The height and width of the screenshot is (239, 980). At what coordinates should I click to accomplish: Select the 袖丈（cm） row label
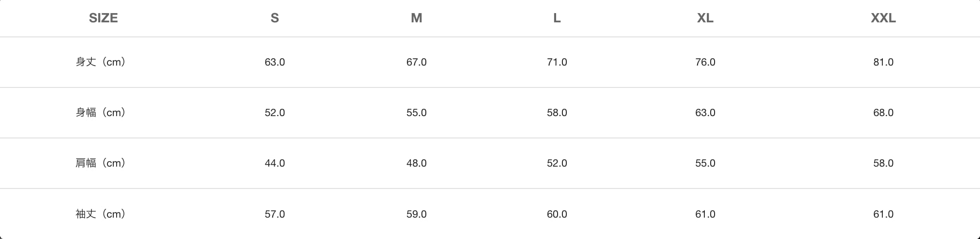click(101, 214)
